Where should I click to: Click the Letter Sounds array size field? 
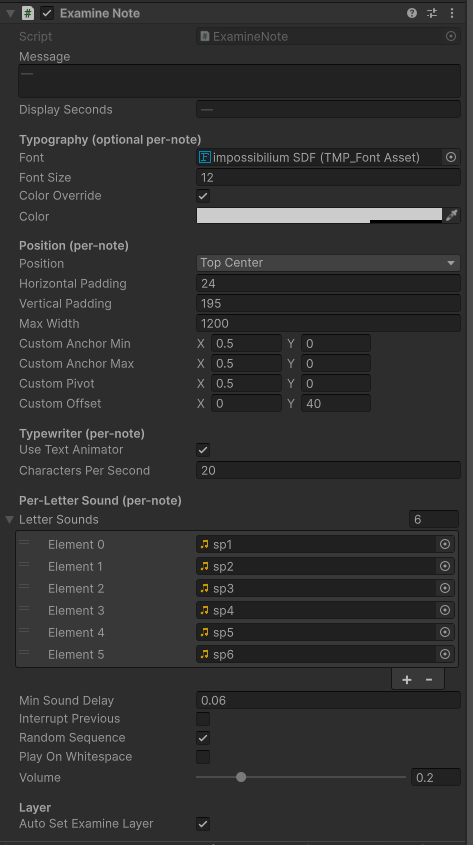434,520
